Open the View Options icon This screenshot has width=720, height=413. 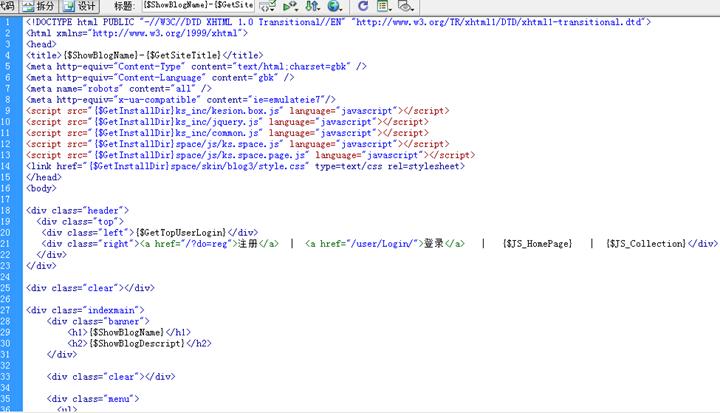point(384,6)
